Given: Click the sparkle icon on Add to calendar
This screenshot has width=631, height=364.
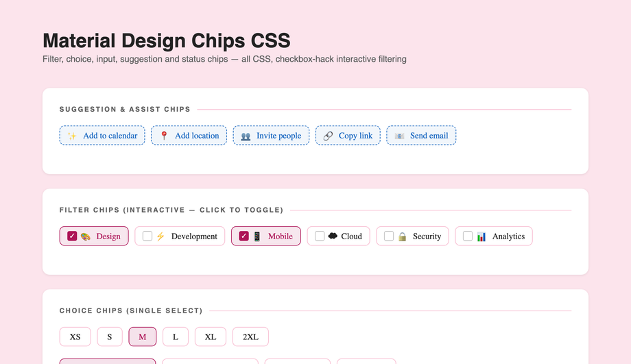Looking at the screenshot, I should click(72, 136).
